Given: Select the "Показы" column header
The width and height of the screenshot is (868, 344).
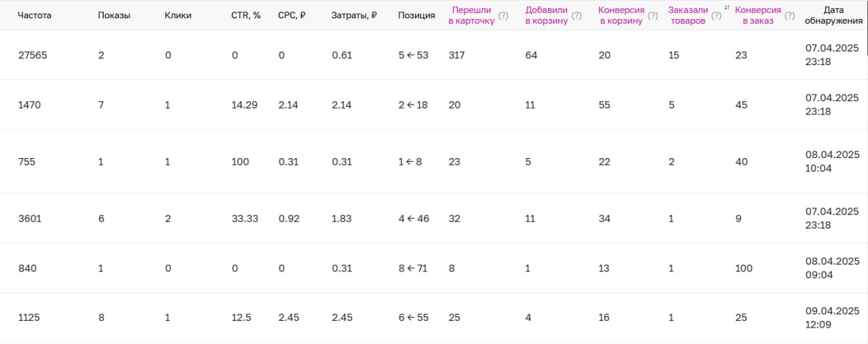Looking at the screenshot, I should (114, 16).
